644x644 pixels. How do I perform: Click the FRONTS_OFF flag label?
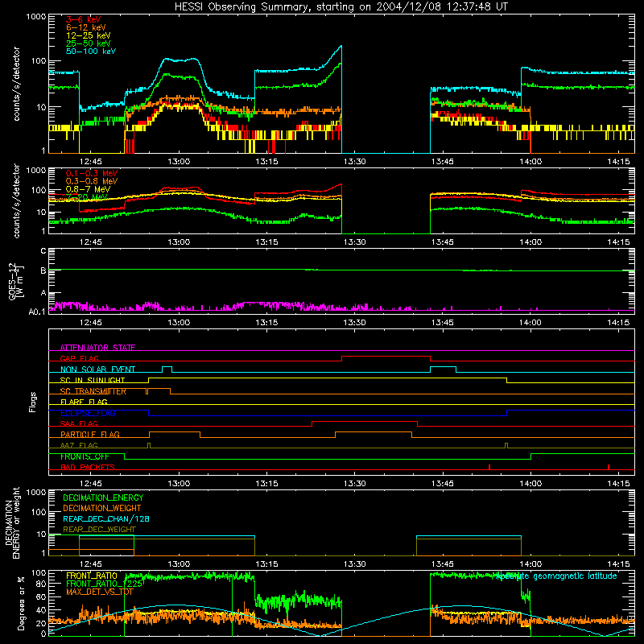[x=85, y=456]
